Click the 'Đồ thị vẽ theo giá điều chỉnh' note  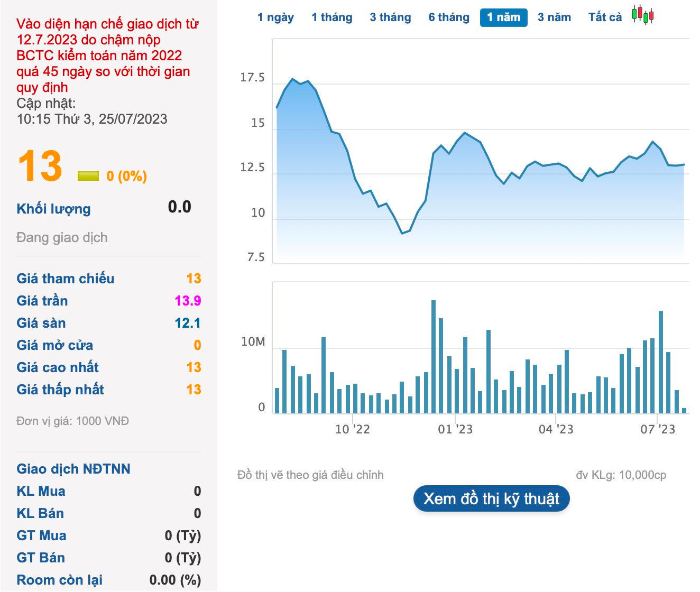pos(310,475)
